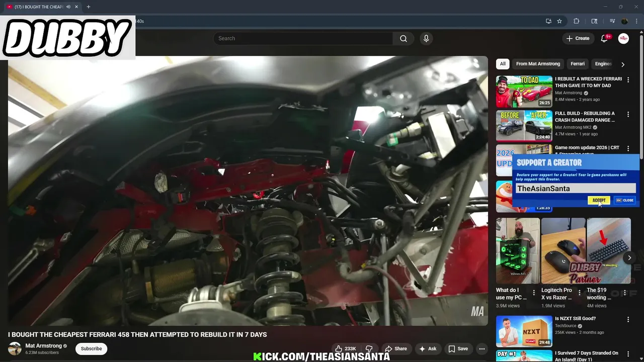This screenshot has width=644, height=362.
Task: Open the browser extensions puzzle icon
Action: [x=577, y=21]
